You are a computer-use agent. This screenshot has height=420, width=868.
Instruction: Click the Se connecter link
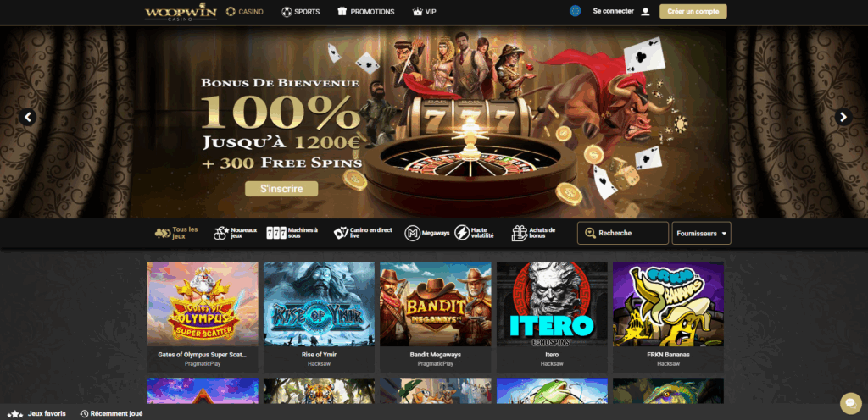click(614, 11)
